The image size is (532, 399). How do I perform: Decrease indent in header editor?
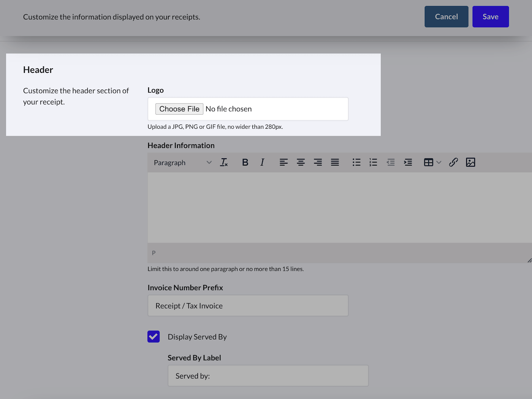tap(391, 162)
